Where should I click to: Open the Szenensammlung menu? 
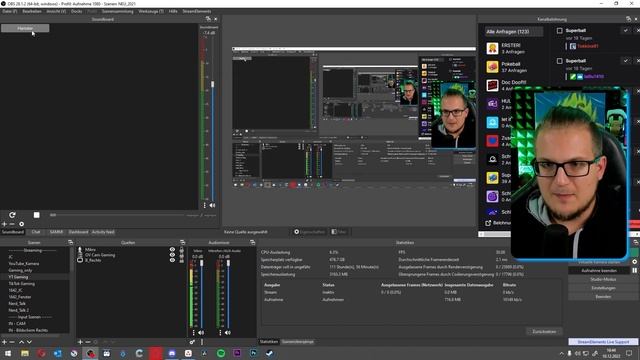click(118, 11)
